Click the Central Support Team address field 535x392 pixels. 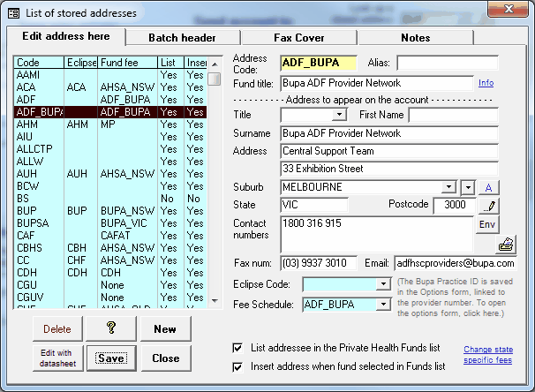(x=389, y=151)
